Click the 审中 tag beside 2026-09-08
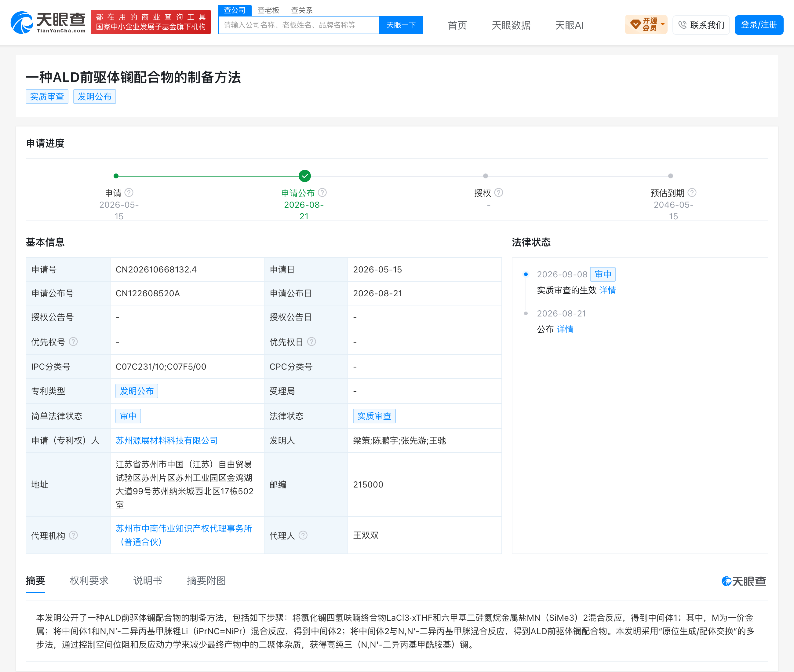 pyautogui.click(x=603, y=274)
